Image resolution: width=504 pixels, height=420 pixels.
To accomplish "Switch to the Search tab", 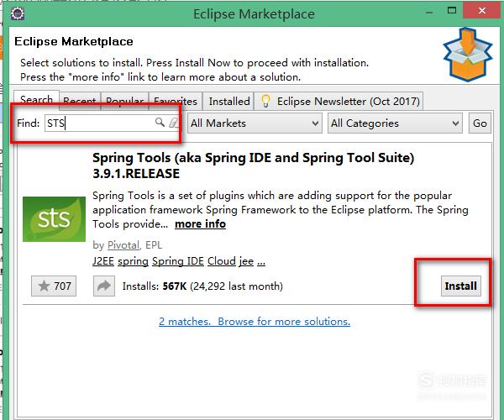I will coord(36,100).
